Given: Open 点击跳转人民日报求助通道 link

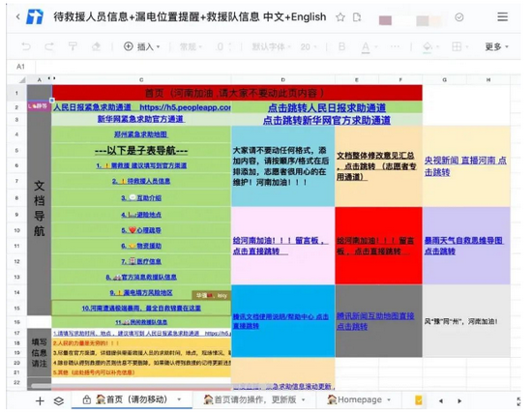Looking at the screenshot, I should coord(327,108).
